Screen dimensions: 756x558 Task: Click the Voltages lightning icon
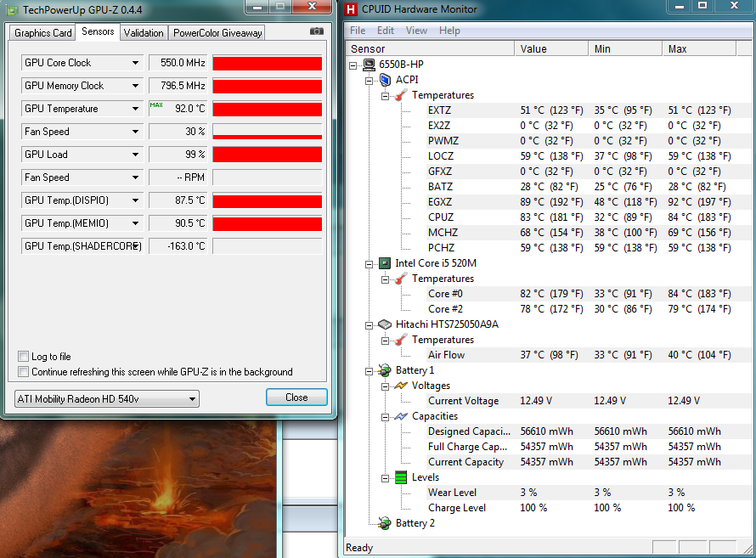(401, 386)
